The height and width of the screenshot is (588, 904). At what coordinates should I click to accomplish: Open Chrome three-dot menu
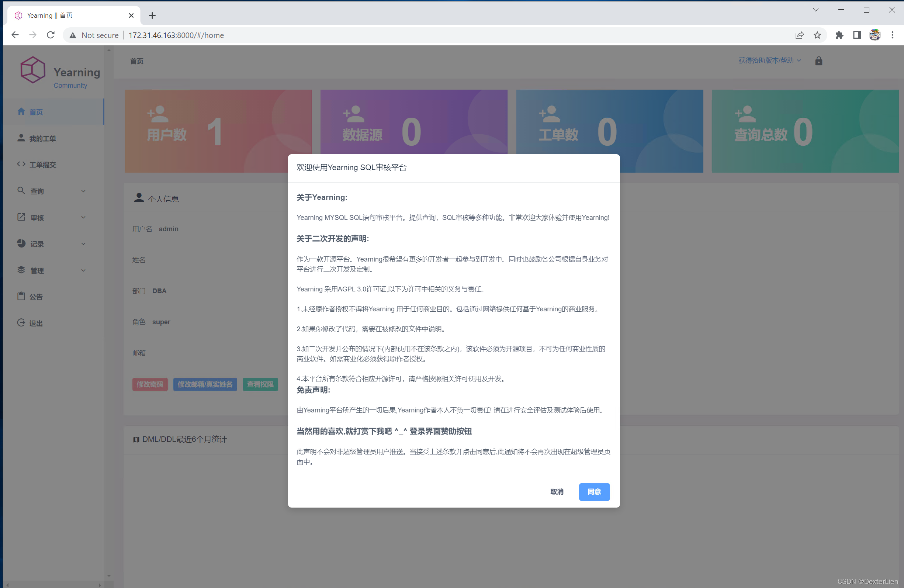click(x=892, y=35)
